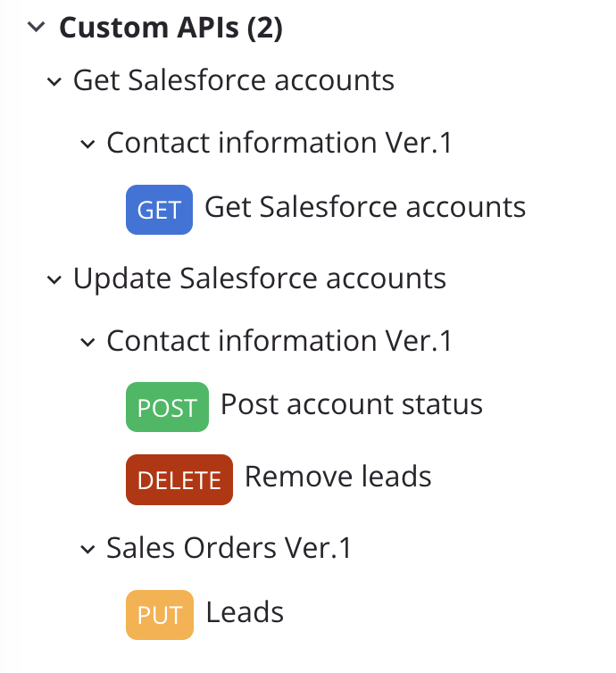This screenshot has width=616, height=673.
Task: Collapse Contact information chevron under Update Salesforce accounts
Action: (x=87, y=342)
